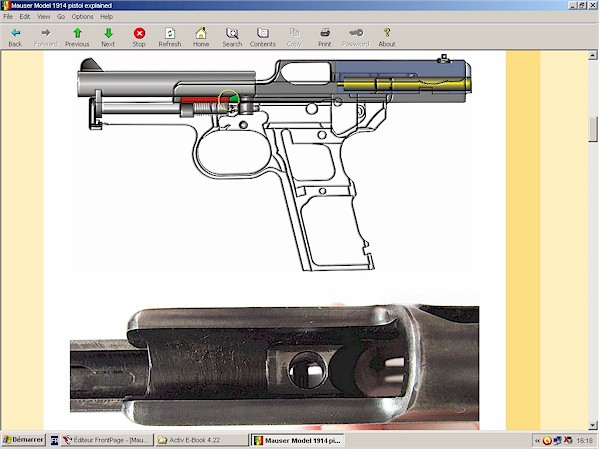Screen dimensions: 600x450
Task: Open the File menu
Action: point(8,16)
